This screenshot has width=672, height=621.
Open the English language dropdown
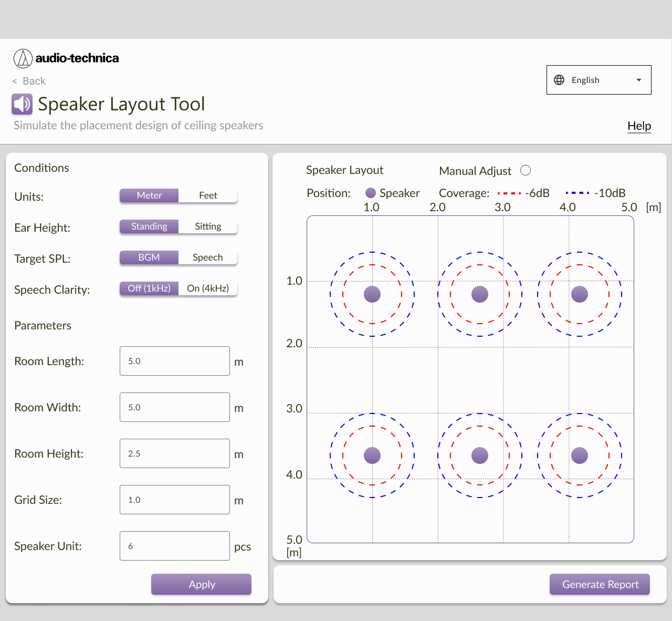(x=598, y=79)
